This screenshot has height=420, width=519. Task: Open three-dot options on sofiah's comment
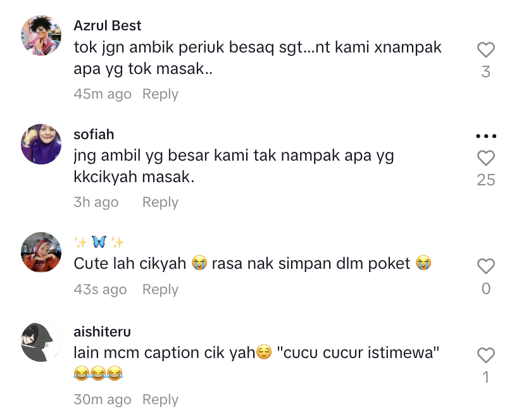(x=486, y=136)
